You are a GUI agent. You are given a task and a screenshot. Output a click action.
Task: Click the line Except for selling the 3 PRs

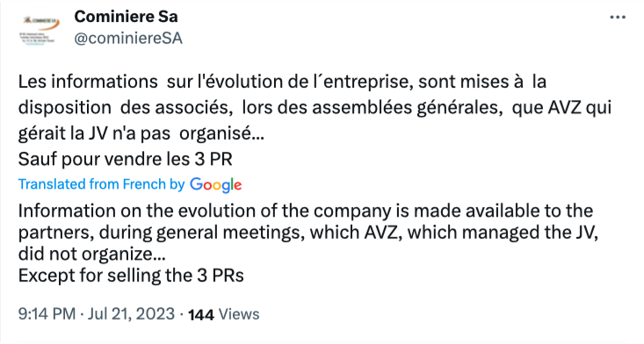[x=131, y=276]
